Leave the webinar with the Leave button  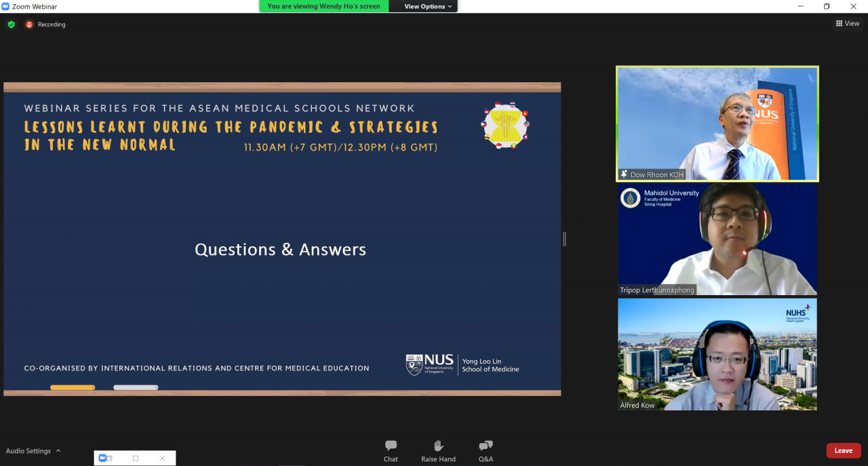click(843, 450)
